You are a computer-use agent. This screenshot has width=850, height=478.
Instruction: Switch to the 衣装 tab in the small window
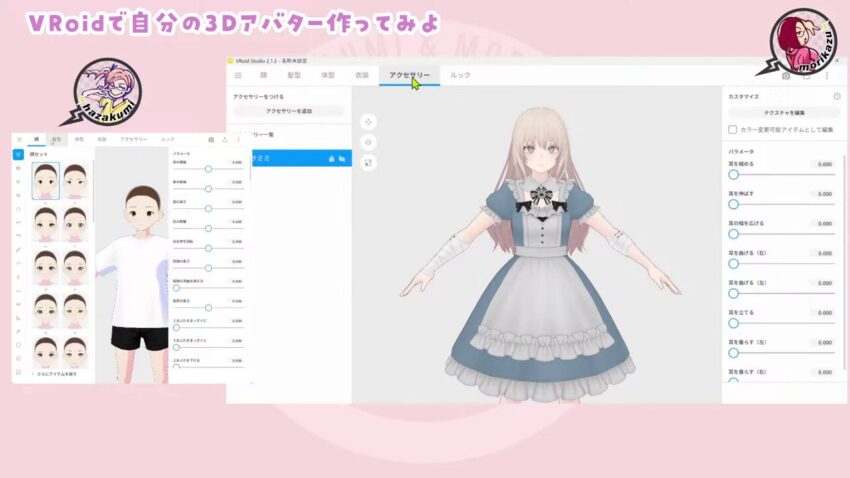102,139
